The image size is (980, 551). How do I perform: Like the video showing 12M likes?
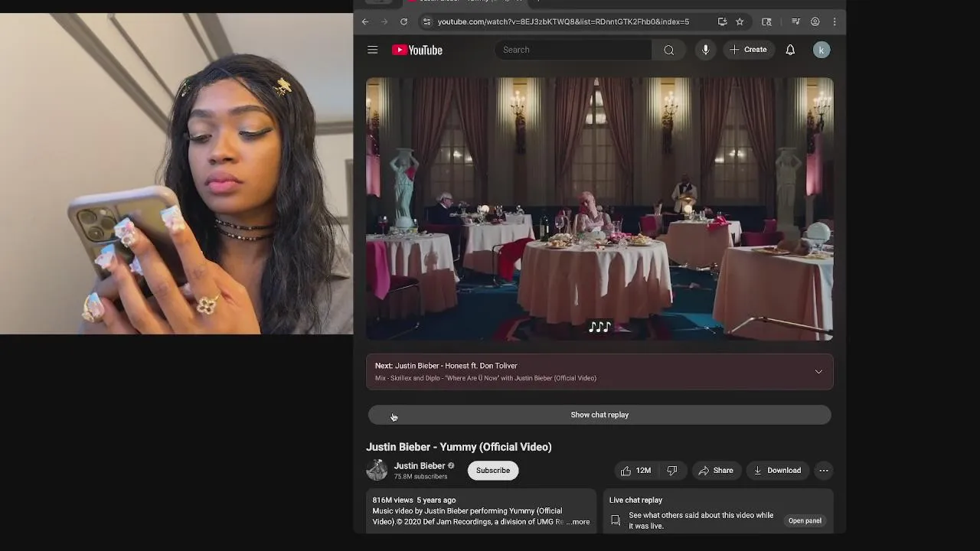point(637,471)
